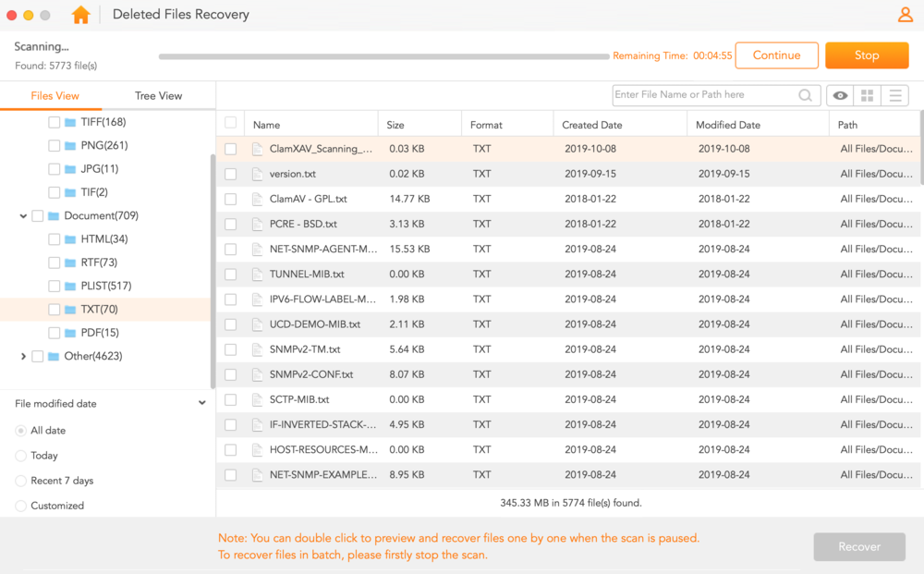The width and height of the screenshot is (924, 574).
Task: Check the TIF(2) category checkbox
Action: click(x=55, y=192)
